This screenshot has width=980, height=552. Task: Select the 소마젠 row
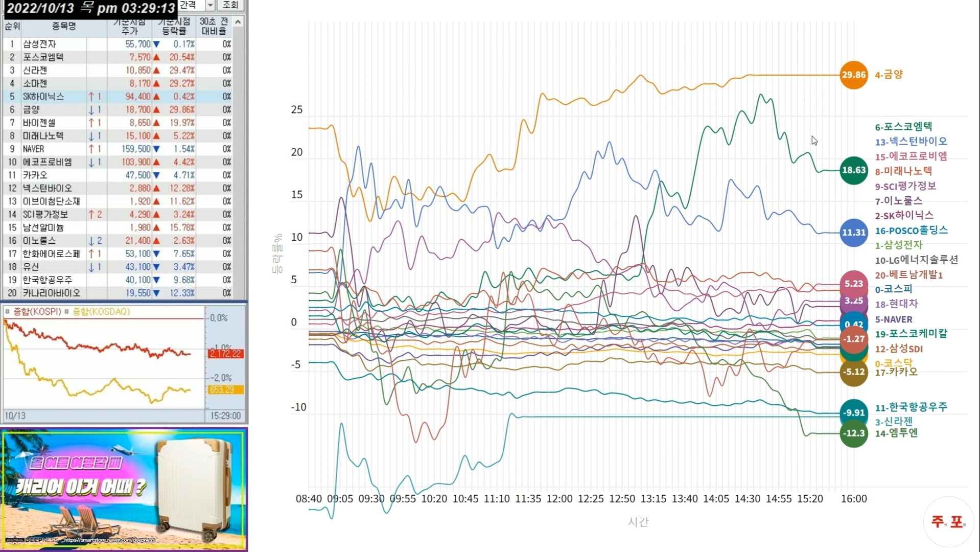[118, 83]
